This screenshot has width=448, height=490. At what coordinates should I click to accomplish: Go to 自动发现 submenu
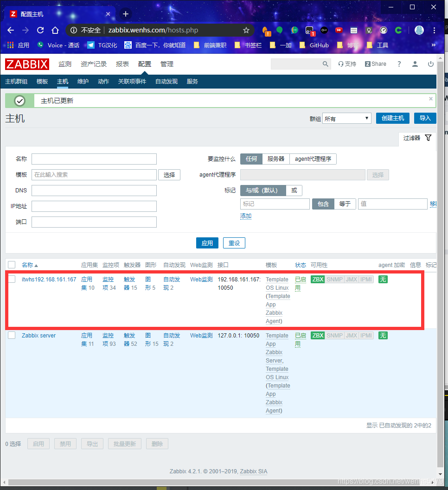(166, 82)
